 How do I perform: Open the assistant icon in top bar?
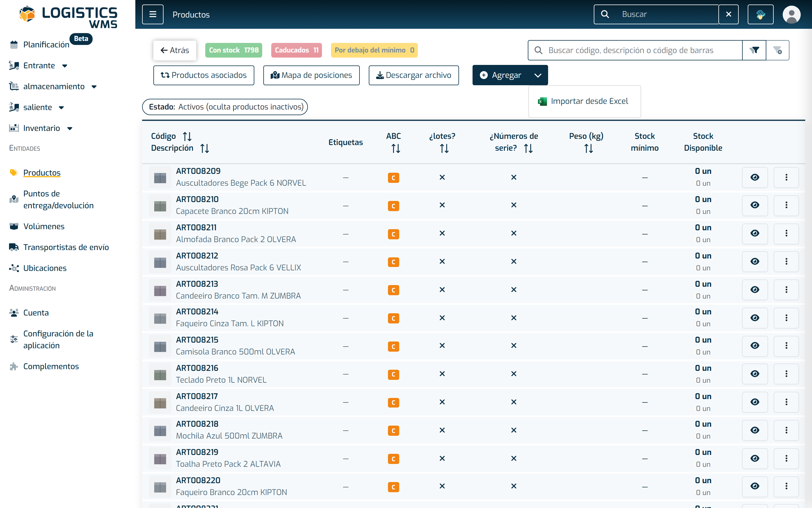(760, 14)
